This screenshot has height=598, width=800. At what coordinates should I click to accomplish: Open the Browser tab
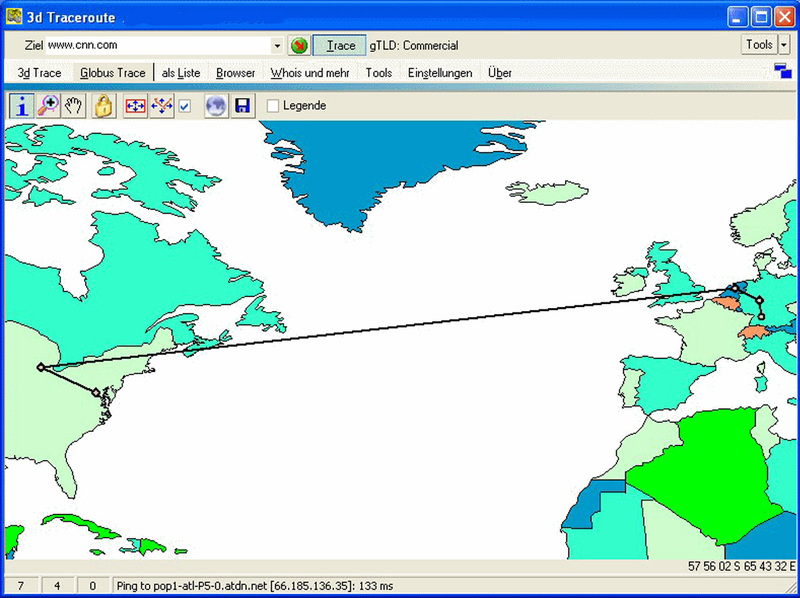[235, 73]
